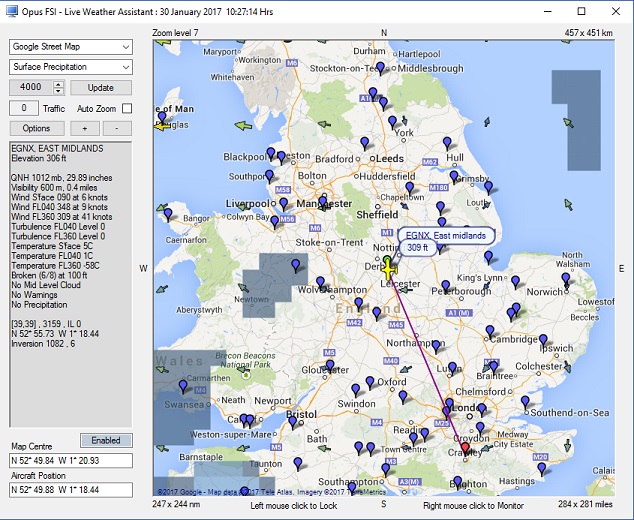Open the Google Street Map dropdown
This screenshot has height=520, width=634.
71,47
